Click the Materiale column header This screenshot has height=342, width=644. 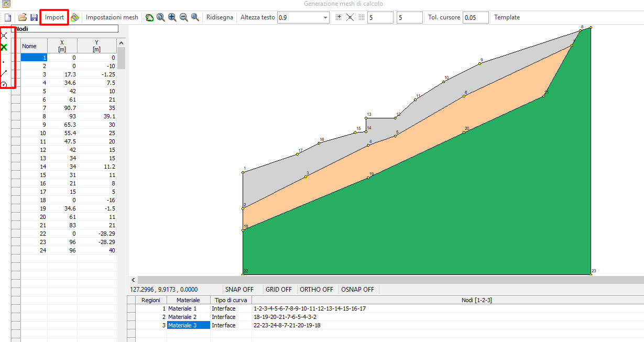click(188, 300)
